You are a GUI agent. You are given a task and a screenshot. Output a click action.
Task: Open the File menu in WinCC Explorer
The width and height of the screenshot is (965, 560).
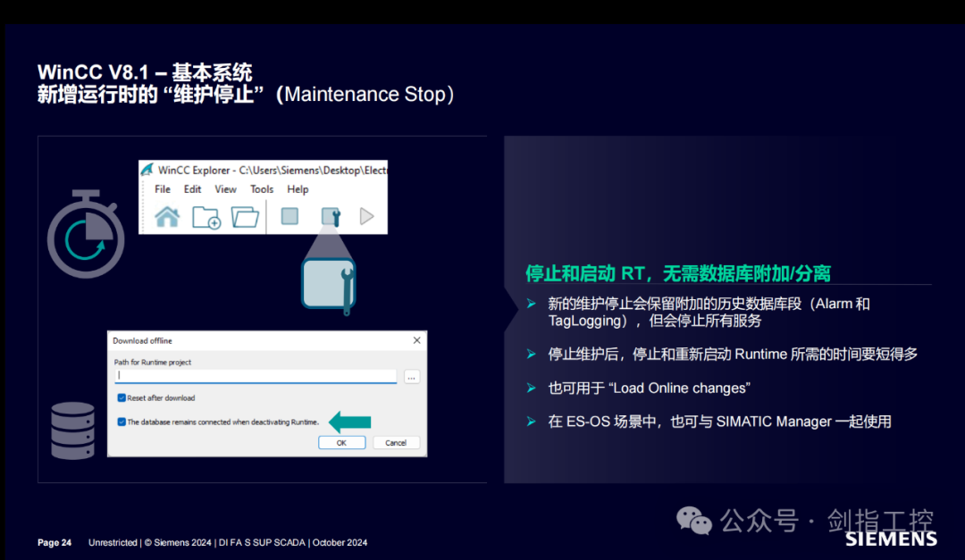pyautogui.click(x=162, y=189)
